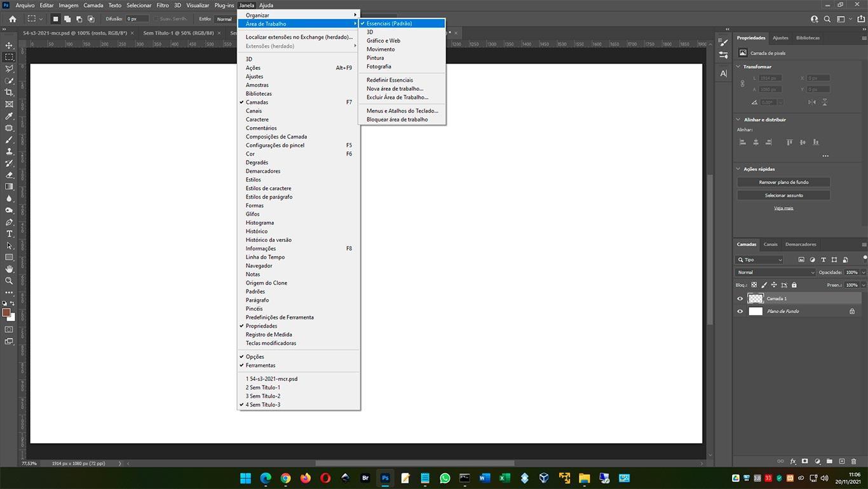
Task: Toggle lock image pixels brush icon
Action: pos(764,285)
